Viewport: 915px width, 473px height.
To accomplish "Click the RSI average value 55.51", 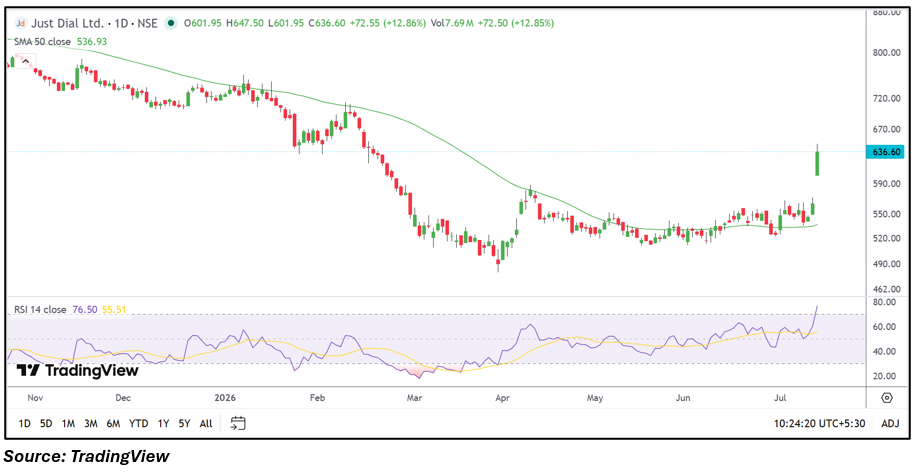I will click(x=115, y=310).
